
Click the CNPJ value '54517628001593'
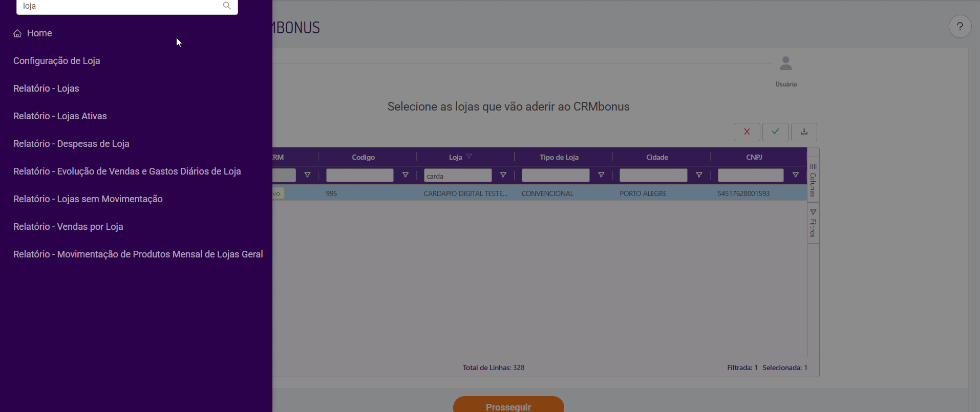click(x=743, y=193)
